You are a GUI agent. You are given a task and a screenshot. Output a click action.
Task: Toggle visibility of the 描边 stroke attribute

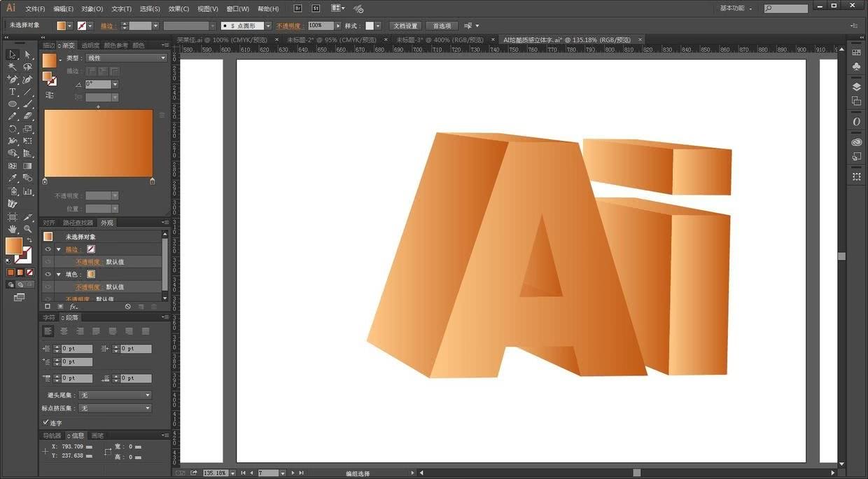pos(48,249)
